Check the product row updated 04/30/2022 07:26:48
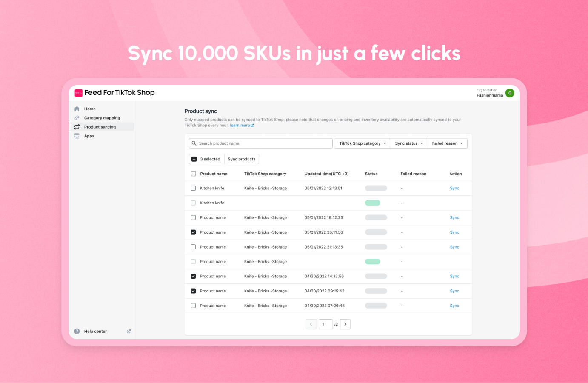 tap(193, 306)
